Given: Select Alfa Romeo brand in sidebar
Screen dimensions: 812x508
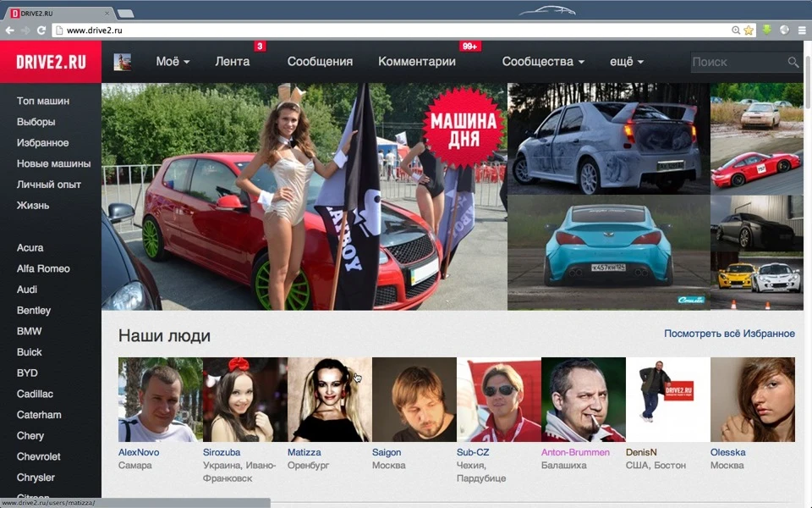Looking at the screenshot, I should click(x=43, y=268).
